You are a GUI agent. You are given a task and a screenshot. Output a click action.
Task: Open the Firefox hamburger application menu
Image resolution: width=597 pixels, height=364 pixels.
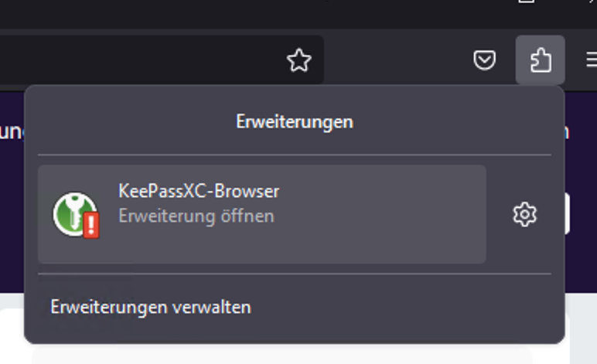pos(592,60)
